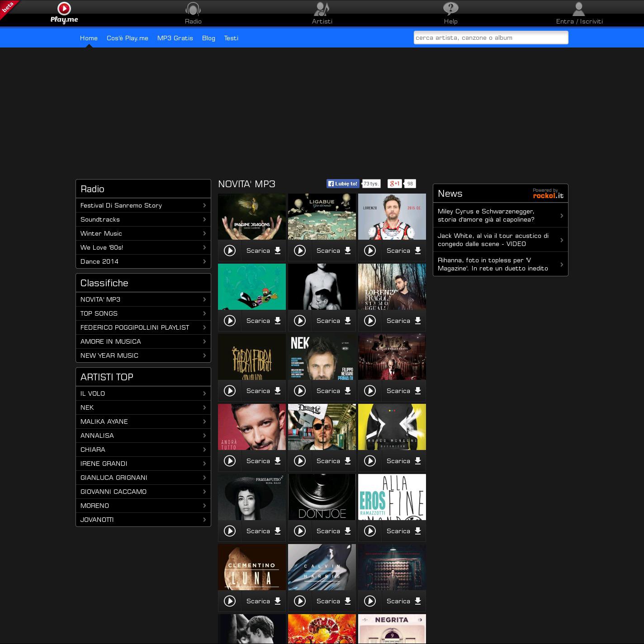Open the Marco Mengoni album thumbnail
The image size is (644, 644).
392,427
